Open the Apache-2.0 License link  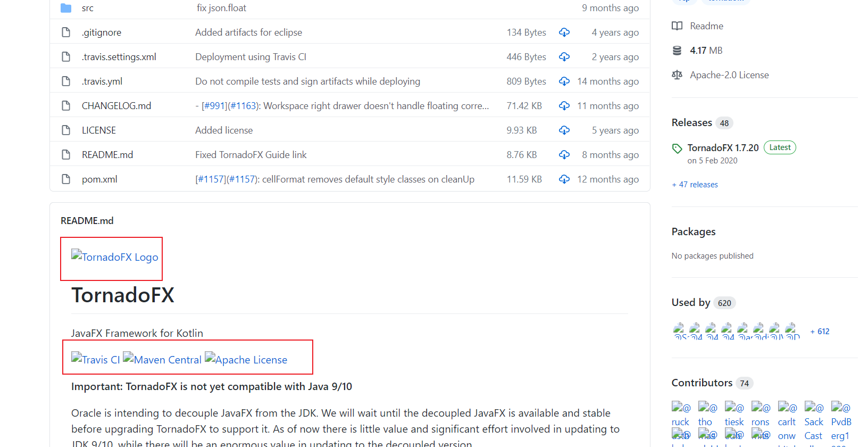[x=729, y=75]
